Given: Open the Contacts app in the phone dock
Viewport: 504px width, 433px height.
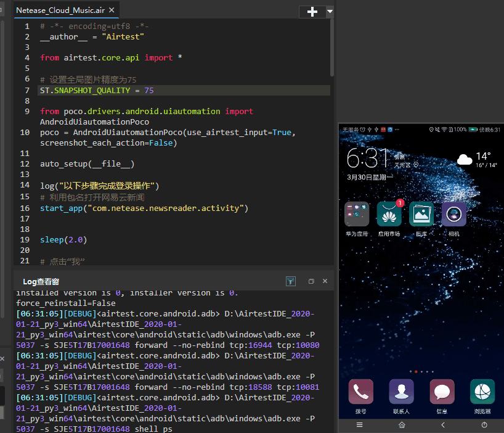Looking at the screenshot, I should 401,392.
